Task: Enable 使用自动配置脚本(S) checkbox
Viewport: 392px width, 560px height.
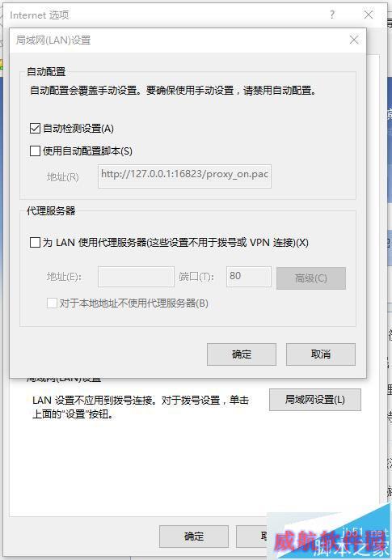Action: [x=35, y=151]
